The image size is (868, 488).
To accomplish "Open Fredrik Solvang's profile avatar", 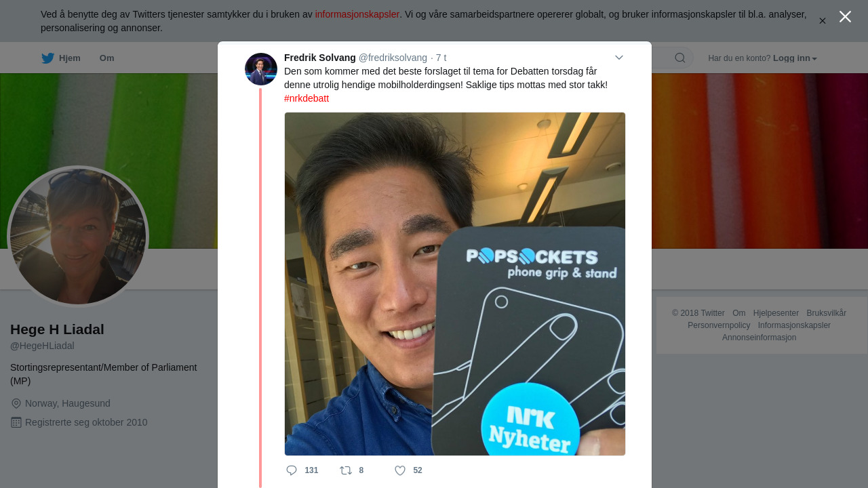I will pos(261,69).
